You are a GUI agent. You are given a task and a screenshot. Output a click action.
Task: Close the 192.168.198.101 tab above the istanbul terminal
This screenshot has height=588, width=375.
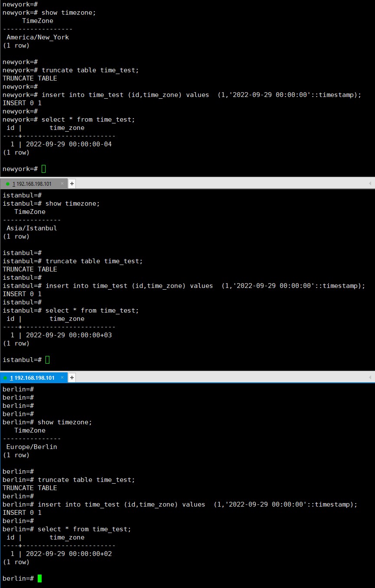pyautogui.click(x=62, y=183)
